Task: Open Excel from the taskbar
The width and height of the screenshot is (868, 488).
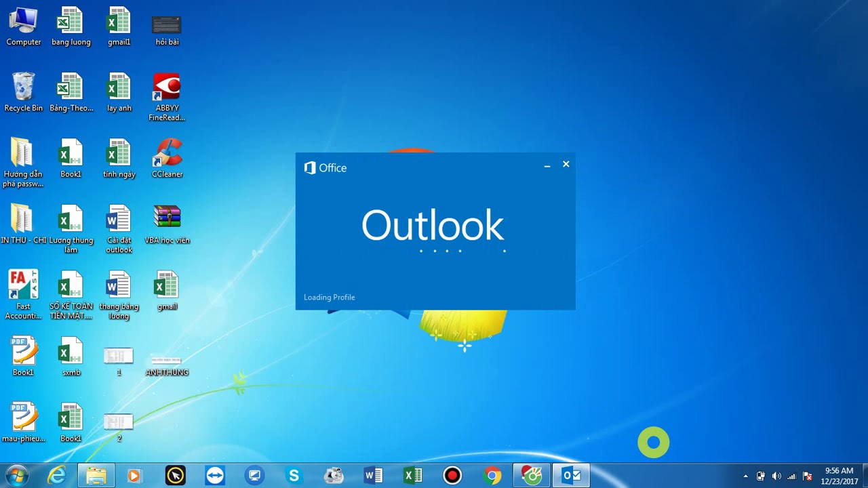Action: click(413, 476)
